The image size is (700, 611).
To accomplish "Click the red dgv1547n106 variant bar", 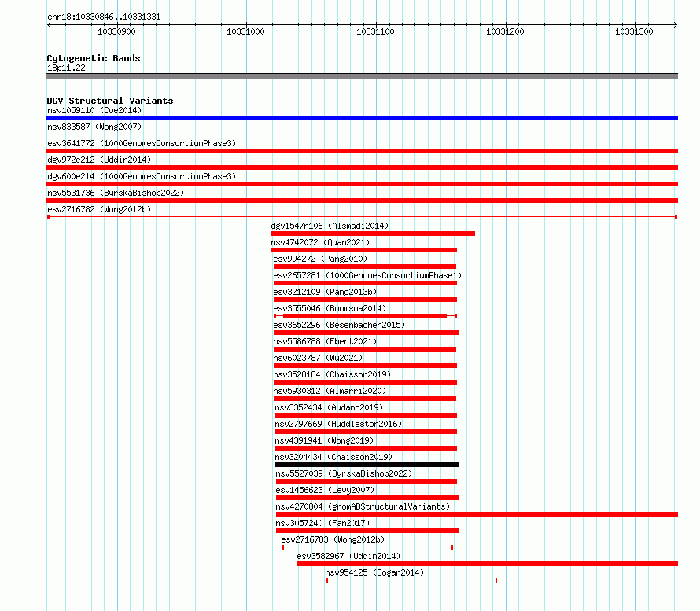I will pos(373,234).
